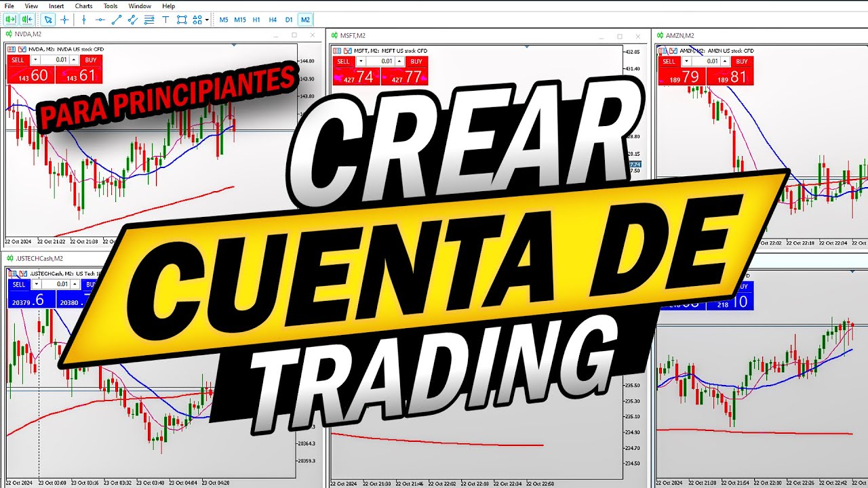The image size is (868, 488).
Task: Select the text label tool
Action: click(x=165, y=20)
